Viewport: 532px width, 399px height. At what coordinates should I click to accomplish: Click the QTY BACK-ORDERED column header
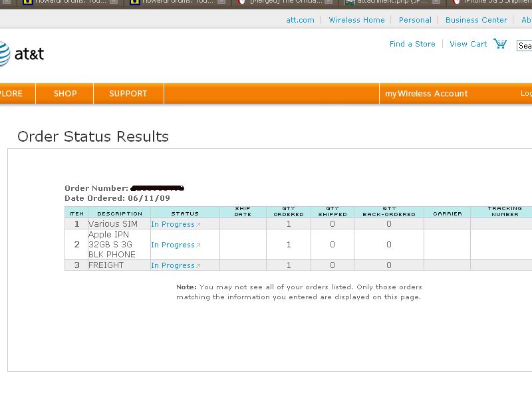coord(389,211)
